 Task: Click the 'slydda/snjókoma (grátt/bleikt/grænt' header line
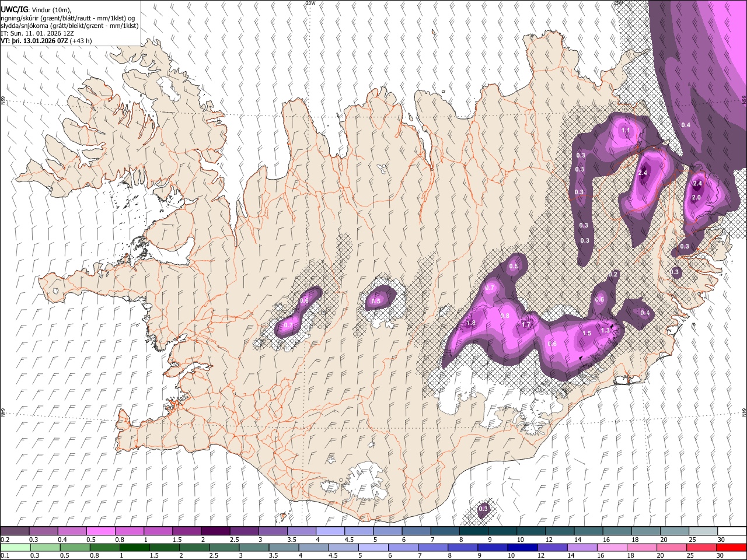(69, 26)
